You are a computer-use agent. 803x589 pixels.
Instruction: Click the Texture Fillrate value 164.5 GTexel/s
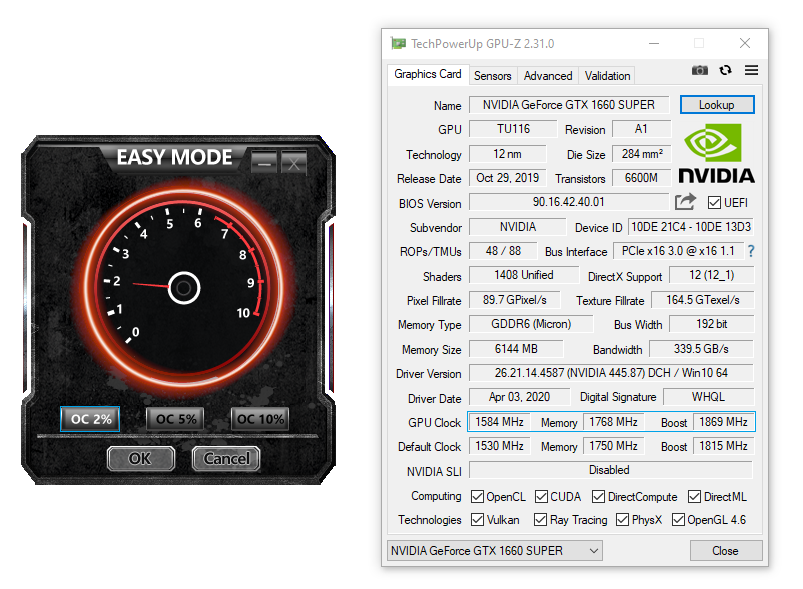coord(703,300)
